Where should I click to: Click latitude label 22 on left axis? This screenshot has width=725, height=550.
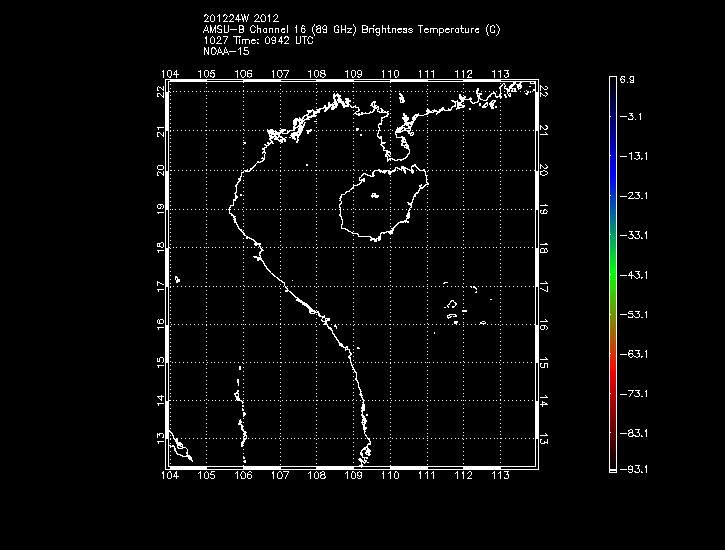click(160, 91)
